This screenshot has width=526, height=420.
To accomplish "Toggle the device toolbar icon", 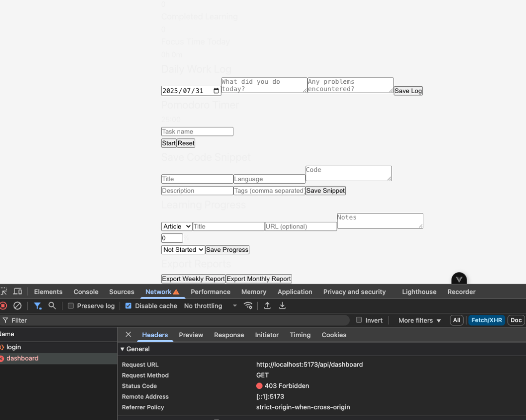I will 18,291.
